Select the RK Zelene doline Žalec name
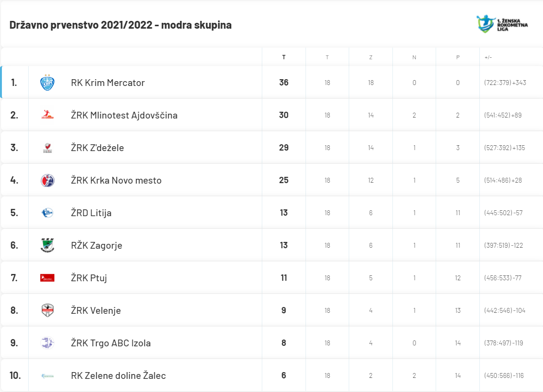Image resolution: width=543 pixels, height=392 pixels. point(119,375)
